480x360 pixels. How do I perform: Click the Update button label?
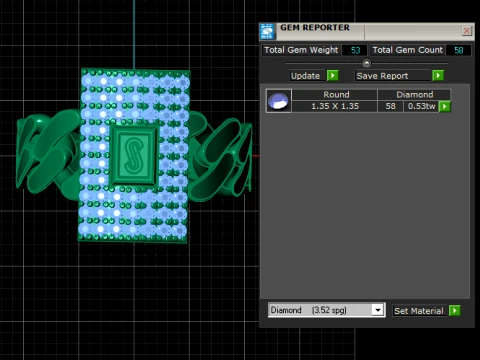tap(305, 76)
